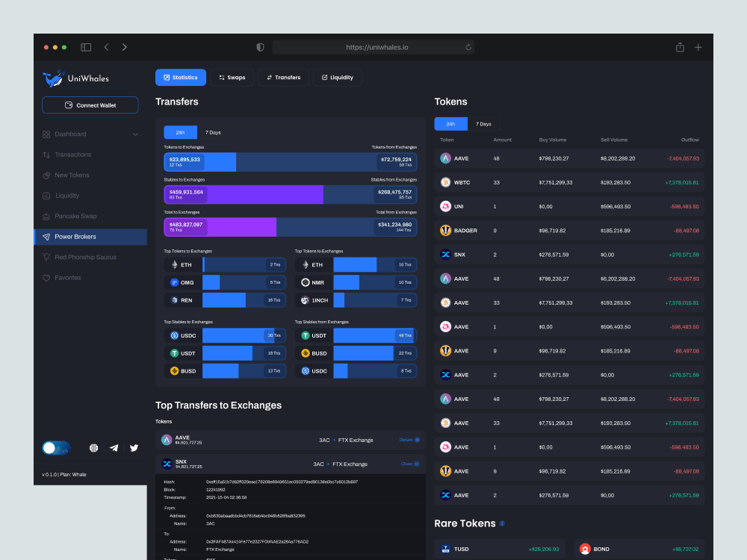Go forward with browser arrow
The height and width of the screenshot is (560, 747).
point(124,47)
